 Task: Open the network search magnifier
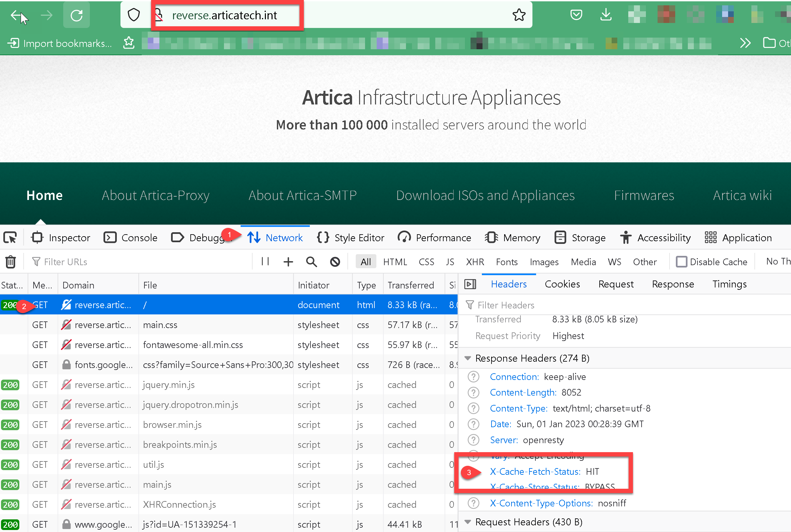[x=311, y=262]
